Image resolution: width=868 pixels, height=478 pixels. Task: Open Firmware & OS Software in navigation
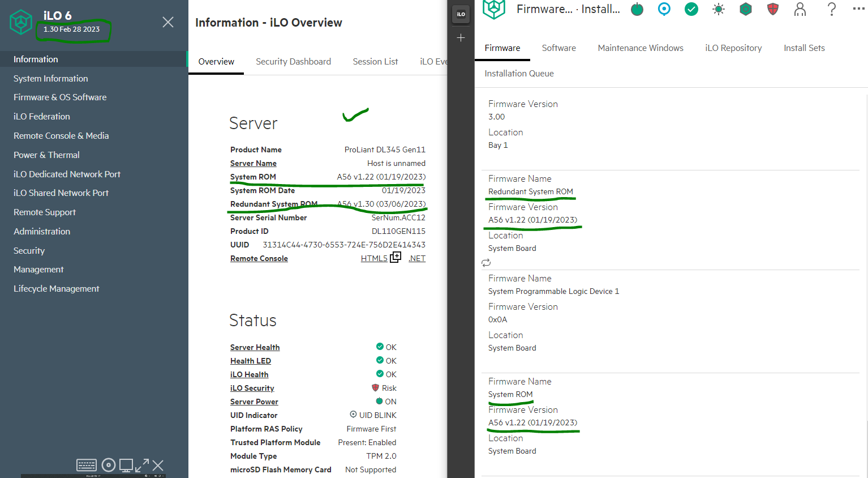pyautogui.click(x=60, y=97)
